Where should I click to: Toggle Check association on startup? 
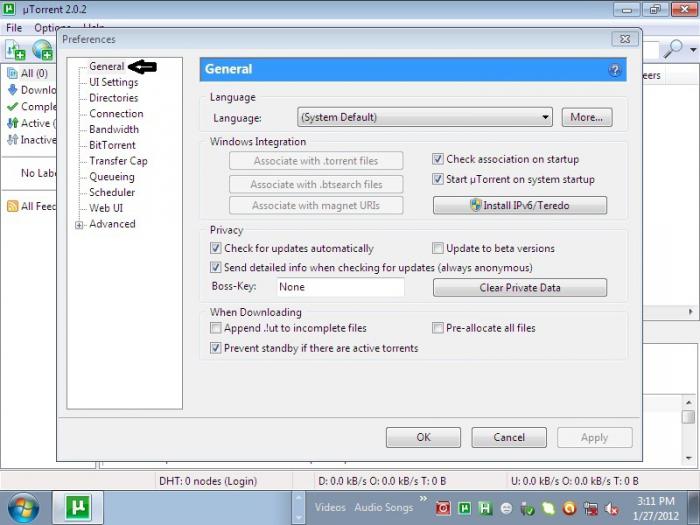point(438,159)
